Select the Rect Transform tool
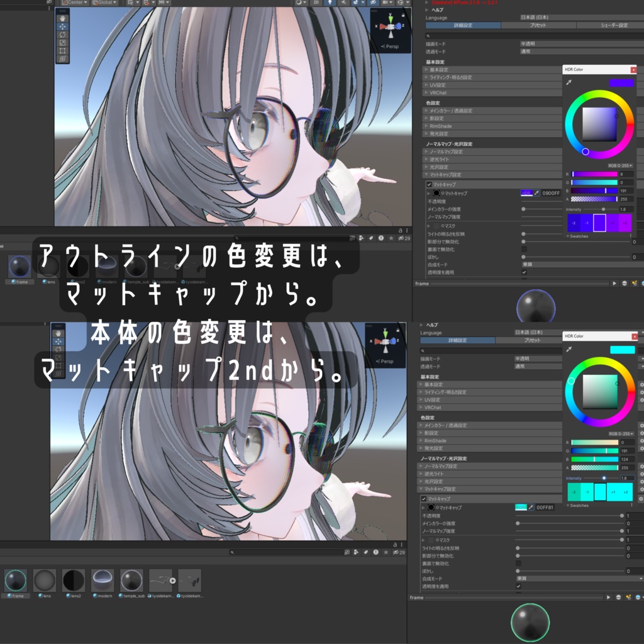Image resolution: width=644 pixels, height=644 pixels. click(x=62, y=50)
